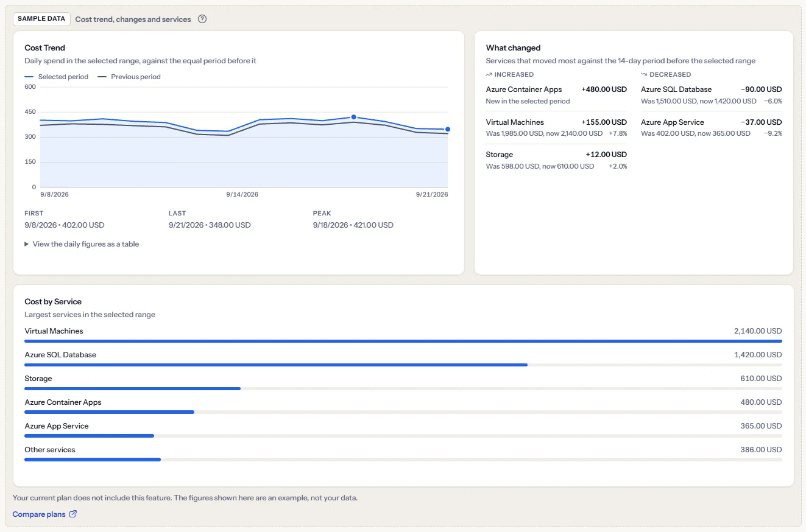This screenshot has width=806, height=532.
Task: Click the 450 y-axis label
Action: tap(30, 111)
